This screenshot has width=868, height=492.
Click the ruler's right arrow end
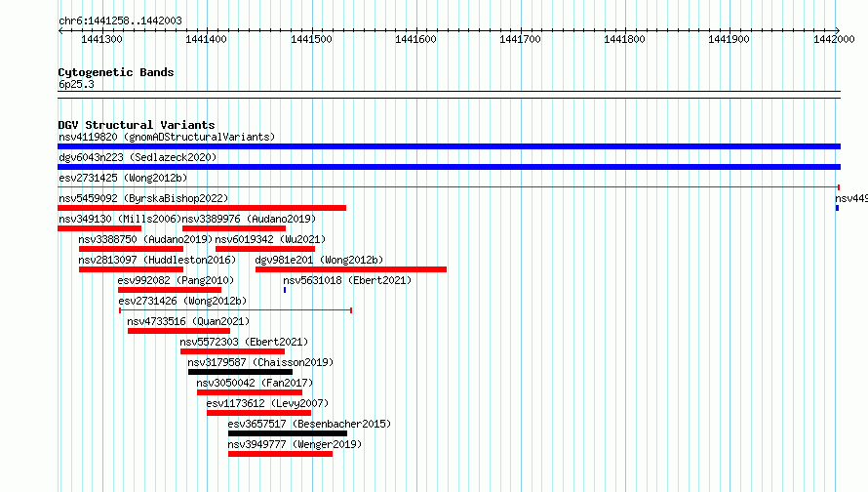point(838,30)
